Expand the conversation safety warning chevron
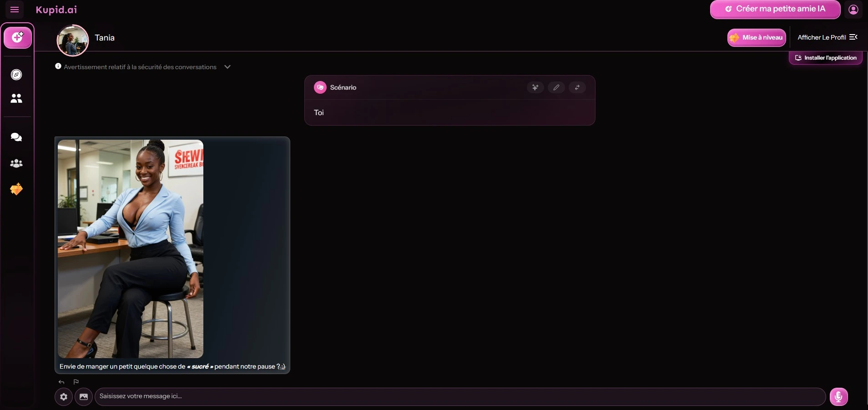The width and height of the screenshot is (868, 410). coord(227,66)
